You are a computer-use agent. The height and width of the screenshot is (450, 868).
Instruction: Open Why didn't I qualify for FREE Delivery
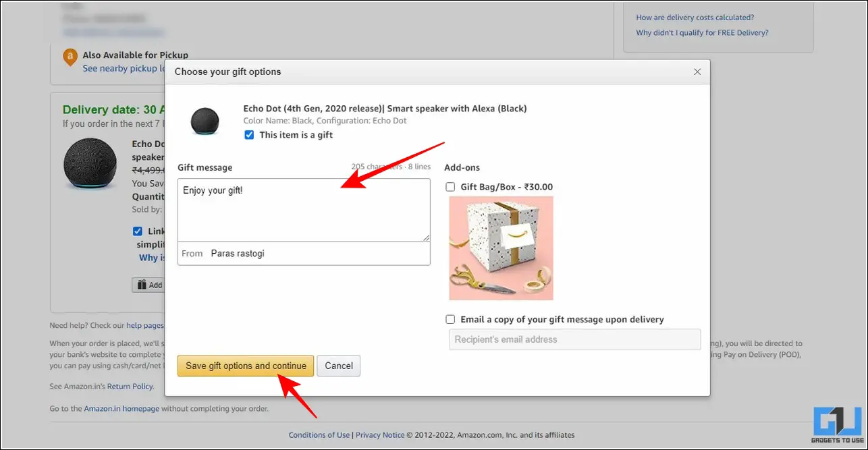pos(702,32)
